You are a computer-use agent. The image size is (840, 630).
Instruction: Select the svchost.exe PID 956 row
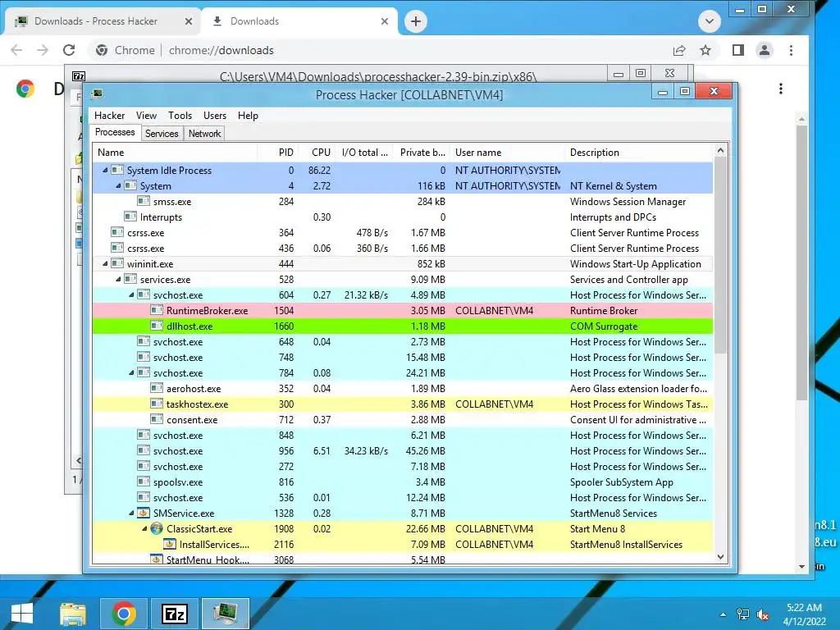[x=403, y=450]
